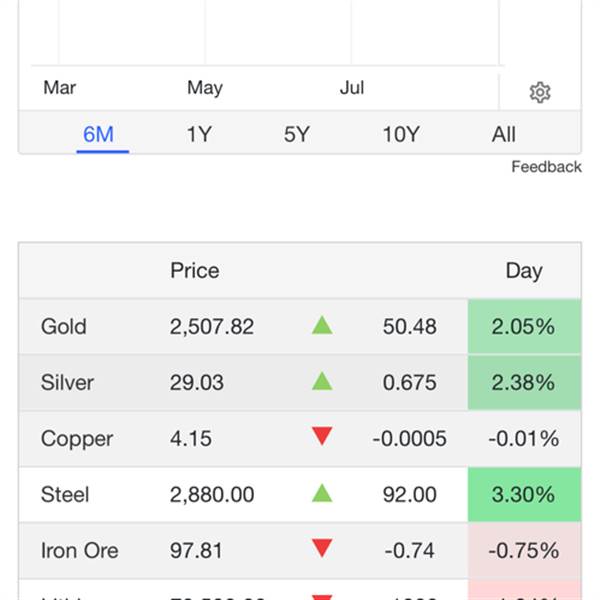Screen dimensions: 600x600
Task: Open the Feedback link
Action: (x=546, y=167)
